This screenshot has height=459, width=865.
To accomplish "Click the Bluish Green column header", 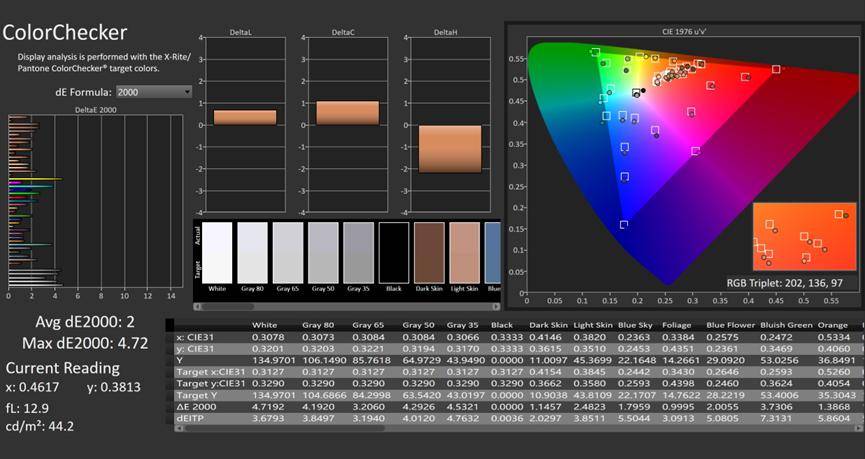I will pyautogui.click(x=788, y=325).
